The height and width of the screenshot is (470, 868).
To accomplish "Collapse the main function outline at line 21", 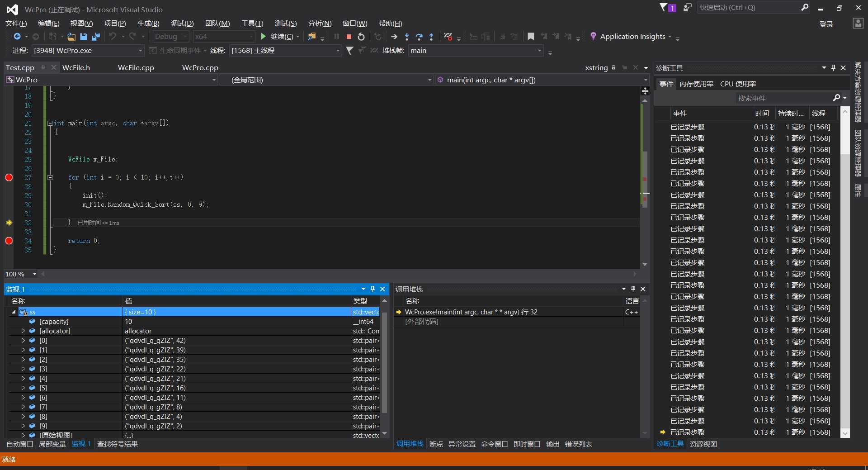I will 50,123.
